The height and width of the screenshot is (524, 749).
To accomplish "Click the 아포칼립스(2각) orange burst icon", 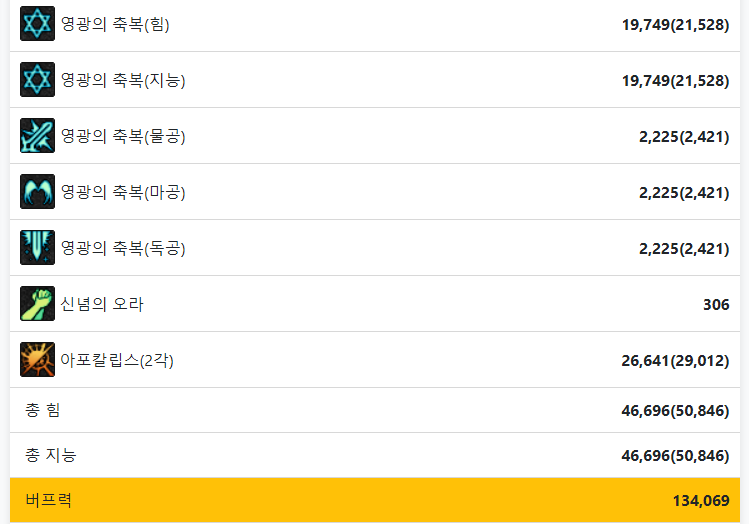I will pyautogui.click(x=37, y=359).
